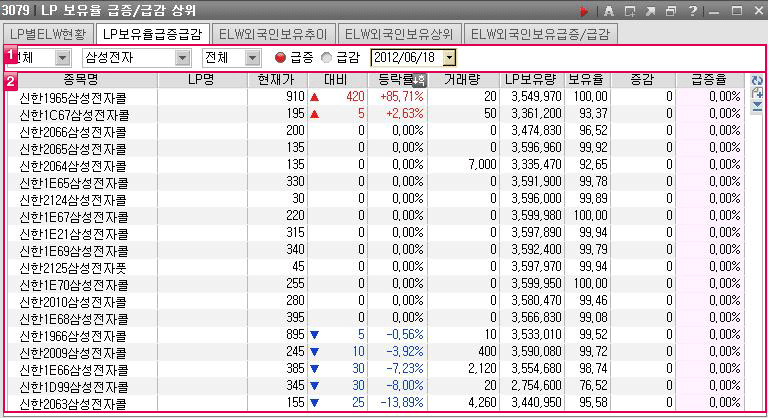This screenshot has height=418, width=768.
Task: Select the row 신한2063삼성전자콜
Action: click(x=375, y=402)
